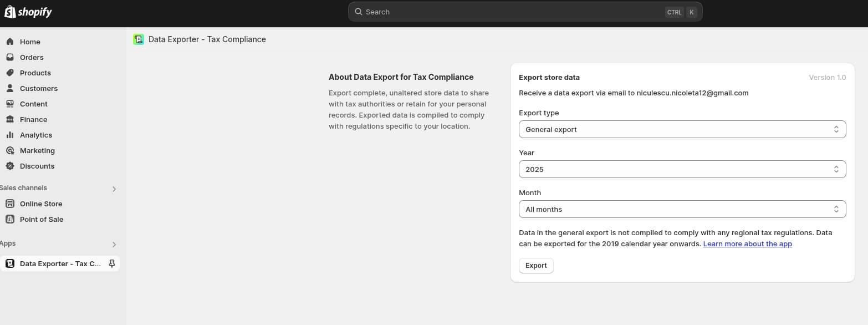Open the 'Learn more about the app' link
Screen dimensions: 868x325
[747, 243]
